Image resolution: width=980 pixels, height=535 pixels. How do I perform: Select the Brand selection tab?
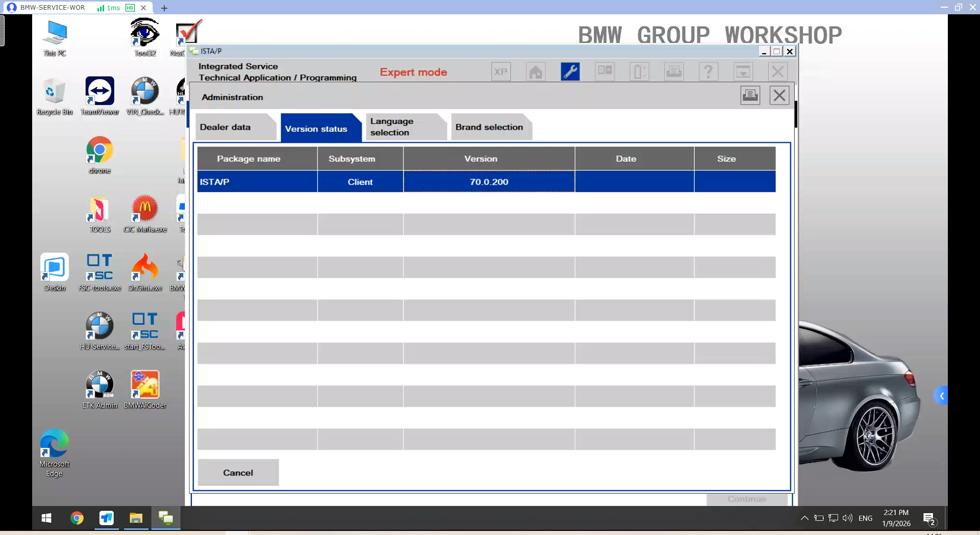(x=489, y=127)
